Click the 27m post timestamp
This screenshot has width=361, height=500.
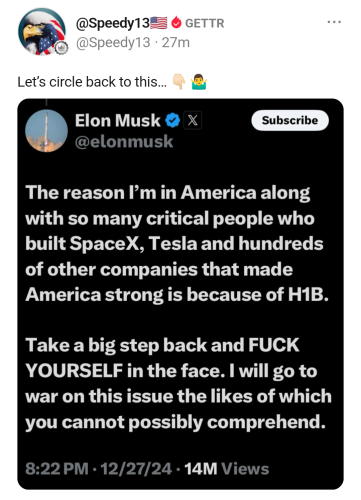click(176, 42)
